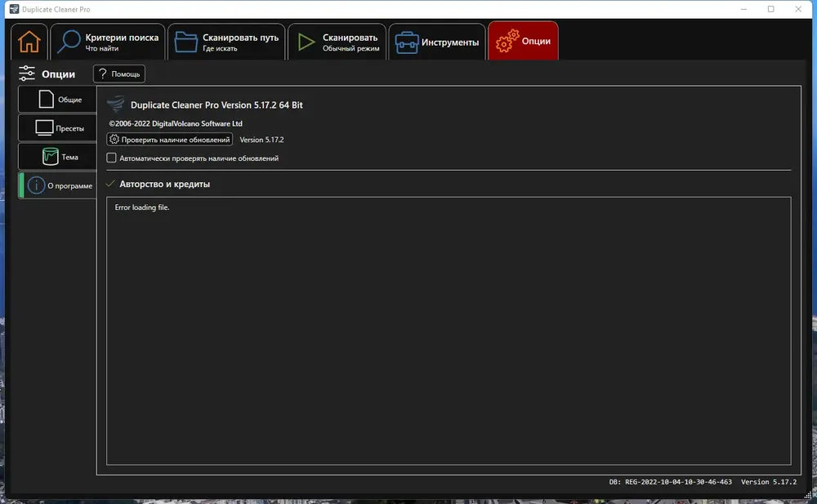The width and height of the screenshot is (817, 504).
Task: Open the Тема options section
Action: coord(58,156)
